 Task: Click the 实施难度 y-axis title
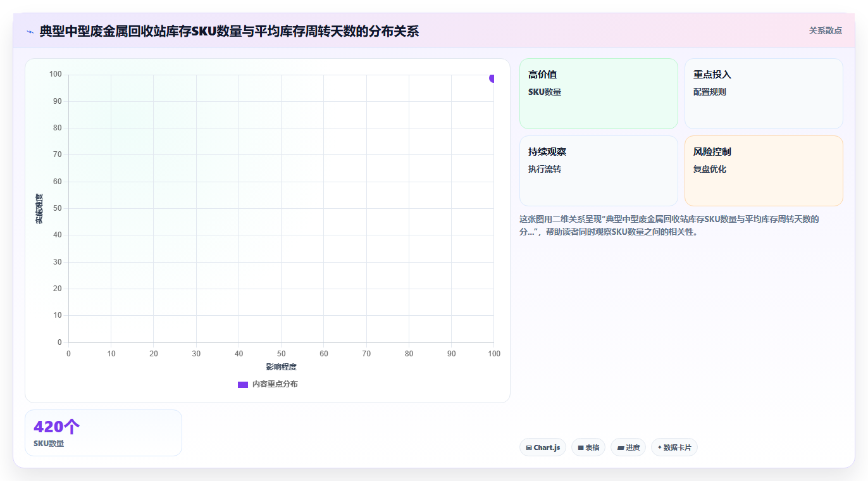(39, 209)
